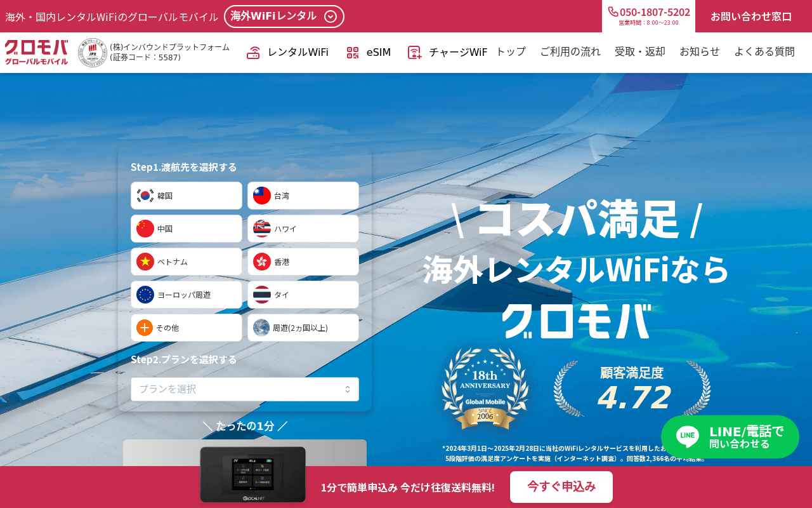Select 台湾 as destination
This screenshot has width=812, height=508.
(303, 196)
